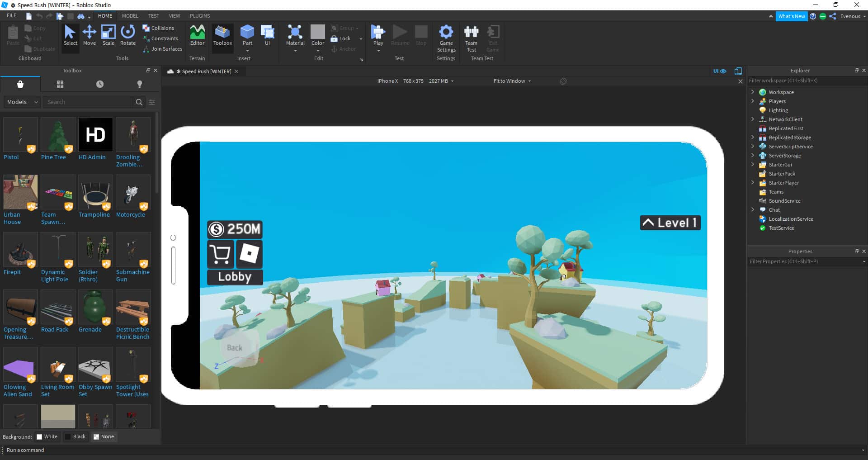868x460 pixels.
Task: Select the Rotate tool
Action: pos(127,36)
